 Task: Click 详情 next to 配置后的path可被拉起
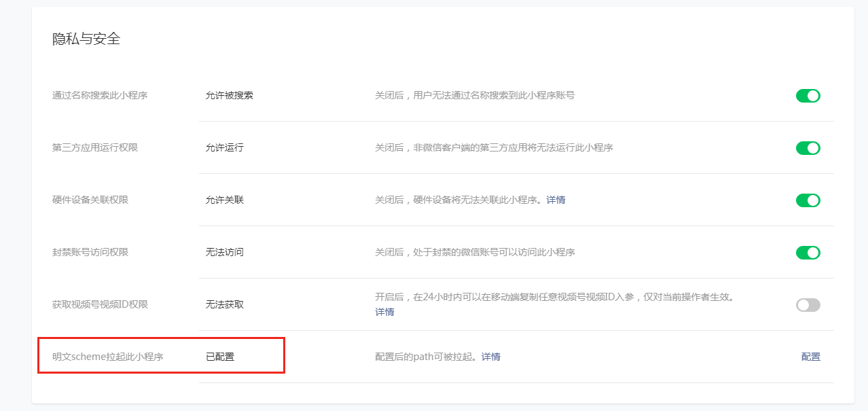(490, 357)
